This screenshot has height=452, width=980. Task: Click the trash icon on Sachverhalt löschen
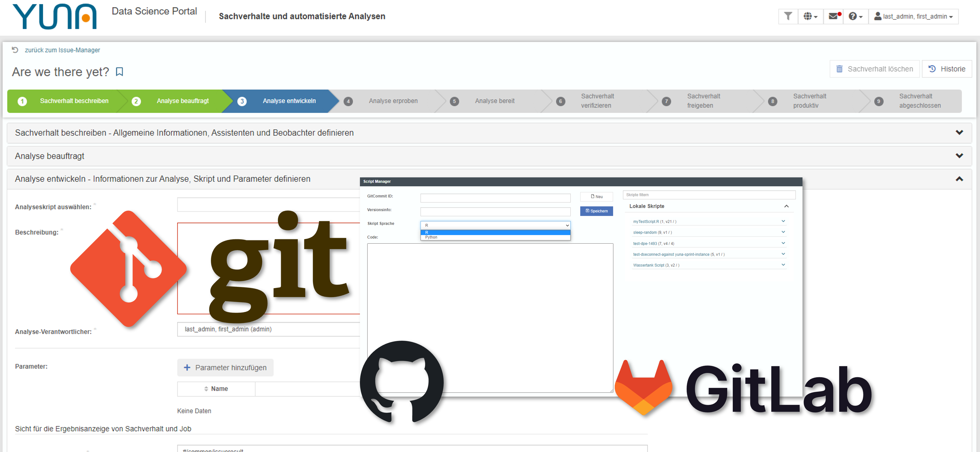[839, 69]
